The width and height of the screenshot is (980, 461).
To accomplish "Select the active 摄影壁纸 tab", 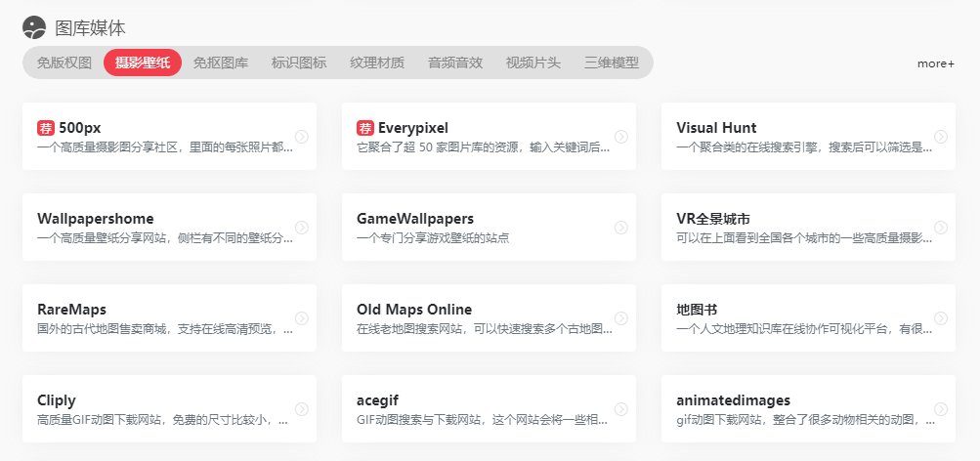I will pos(143,63).
